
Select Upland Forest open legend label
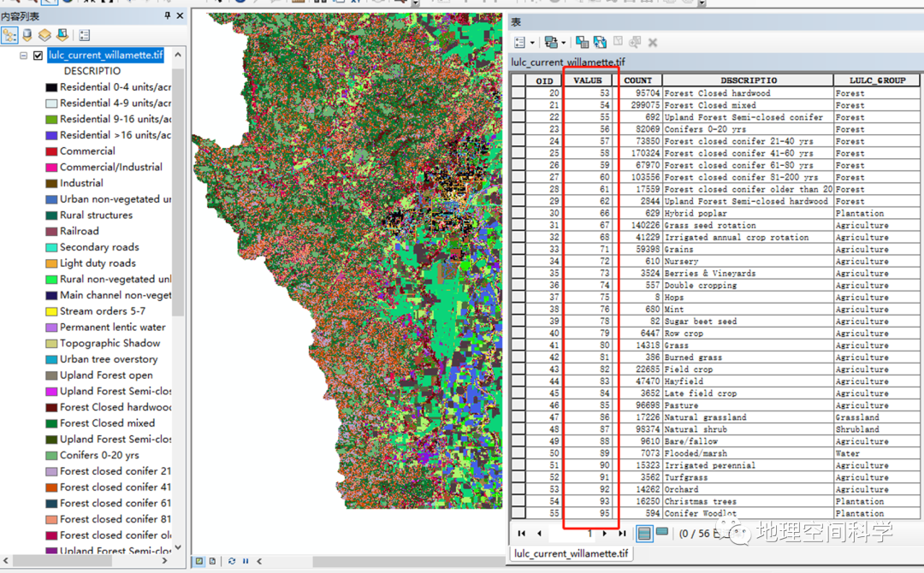coord(106,375)
